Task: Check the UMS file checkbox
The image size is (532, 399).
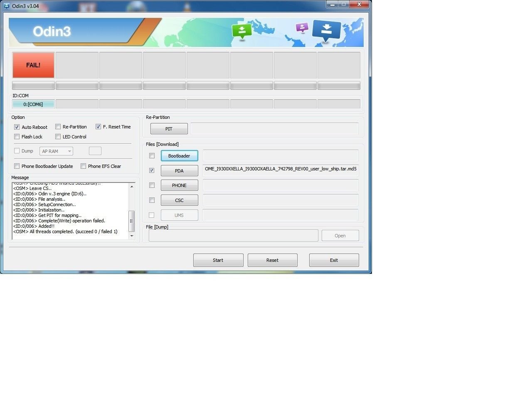Action: pyautogui.click(x=152, y=215)
